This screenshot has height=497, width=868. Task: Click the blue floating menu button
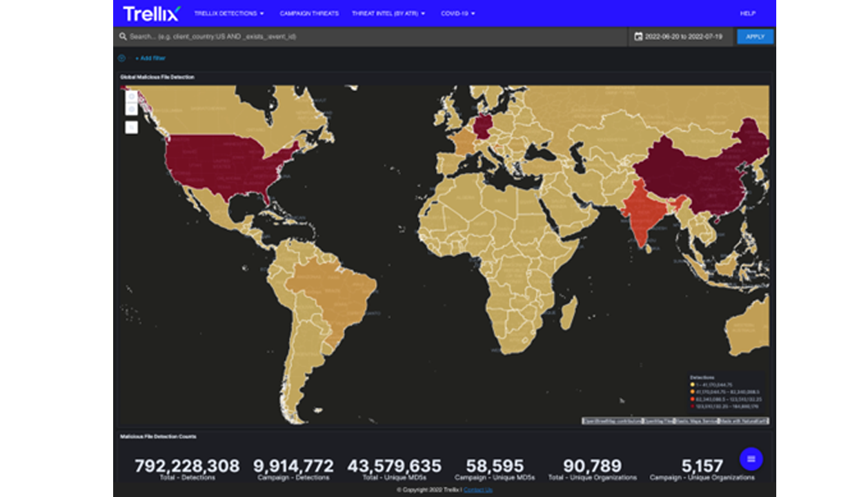[x=751, y=459]
